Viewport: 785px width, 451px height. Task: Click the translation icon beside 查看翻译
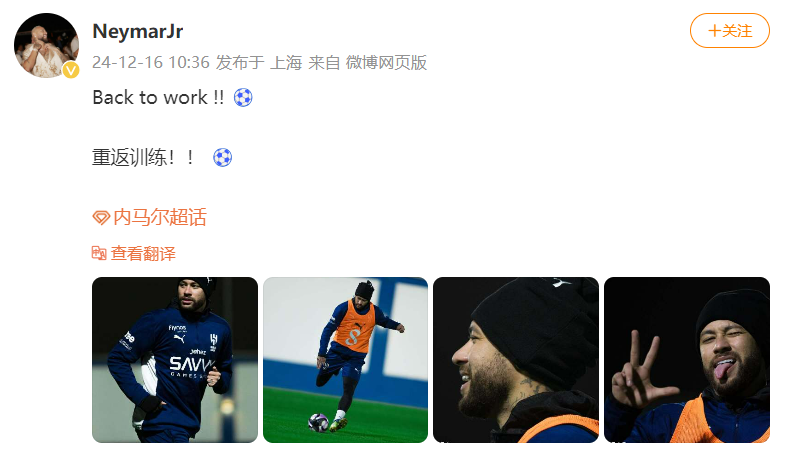(x=99, y=253)
